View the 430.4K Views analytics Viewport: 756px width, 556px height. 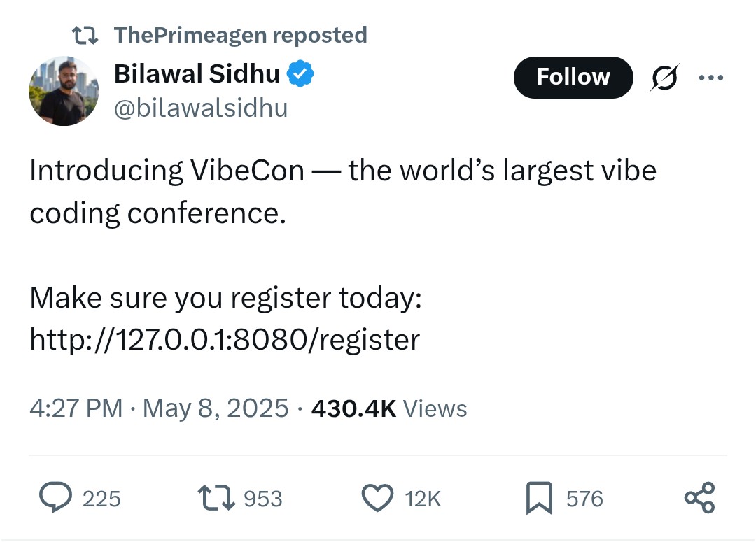coord(389,408)
